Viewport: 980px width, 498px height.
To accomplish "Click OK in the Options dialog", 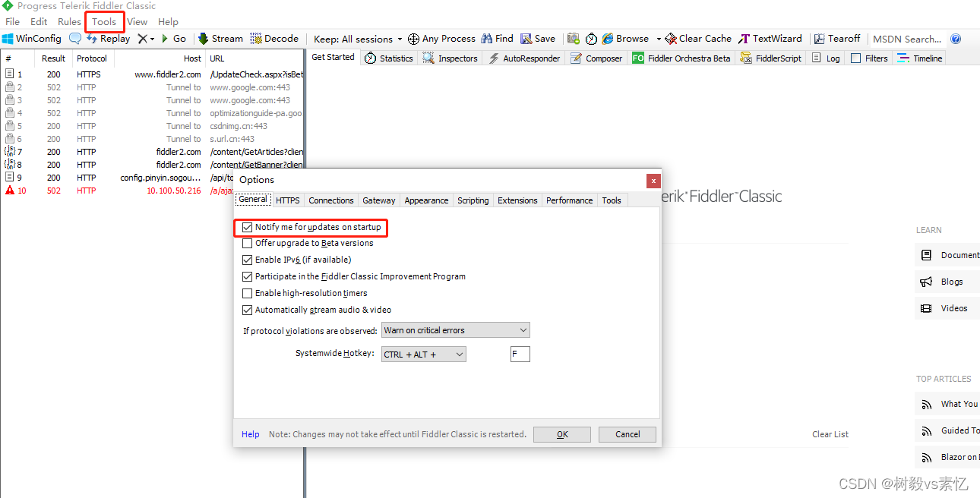I will coord(562,434).
